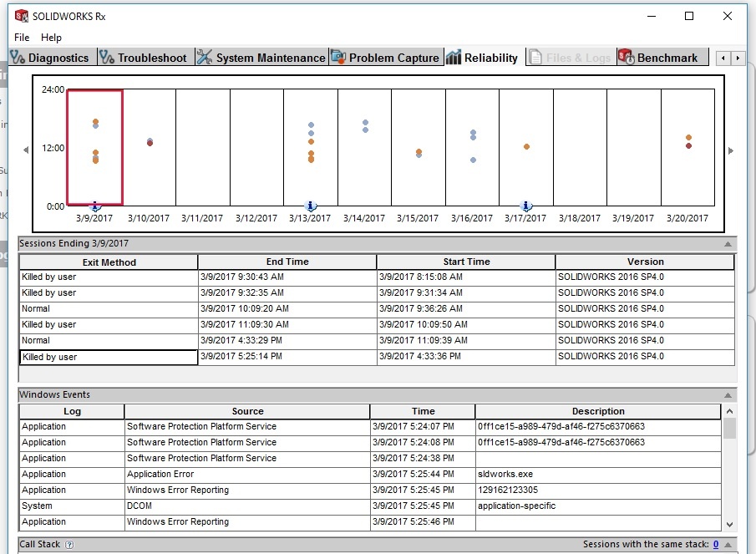Sort sessions by End Time column
The image size is (756, 554).
tap(287, 262)
